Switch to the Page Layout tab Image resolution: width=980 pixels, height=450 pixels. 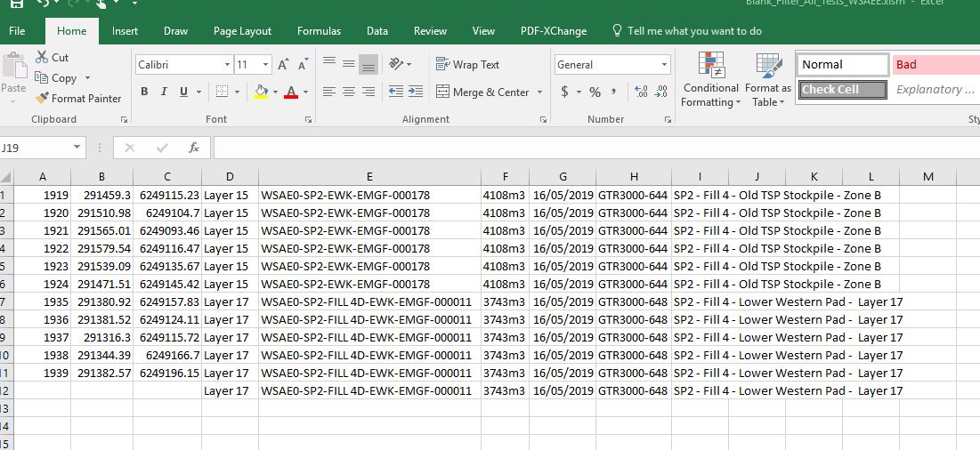(x=242, y=30)
